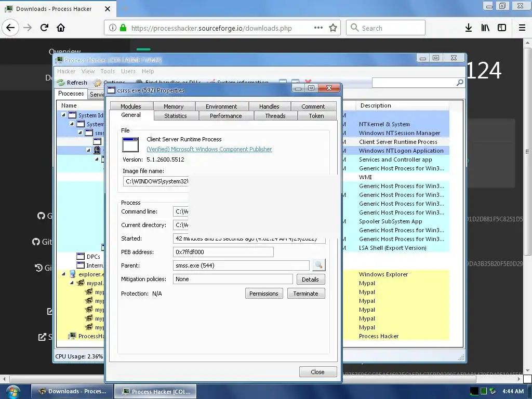
Task: Click the explorer.exe process icon in tree
Action: pyautogui.click(x=72, y=274)
